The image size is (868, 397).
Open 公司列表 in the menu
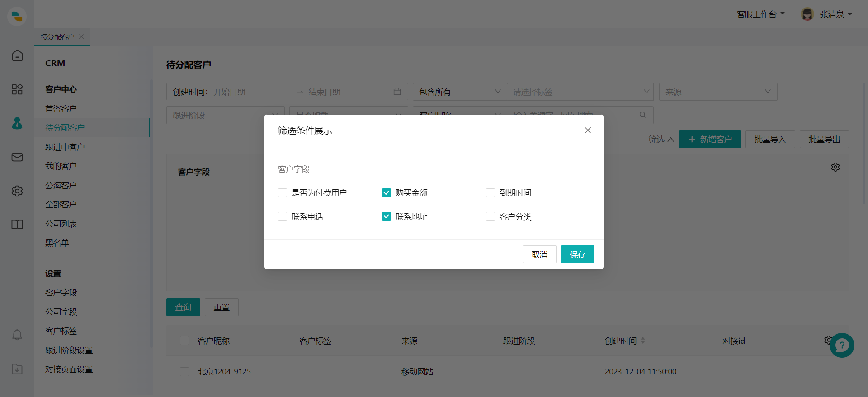(x=61, y=224)
